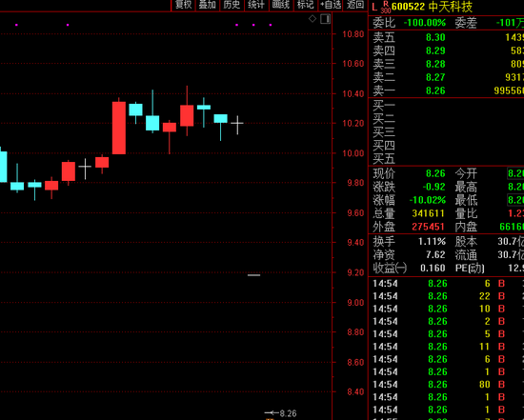Viewport: 524px width, 420px height.
Task: Add stock via +自选 button
Action: click(331, 5)
